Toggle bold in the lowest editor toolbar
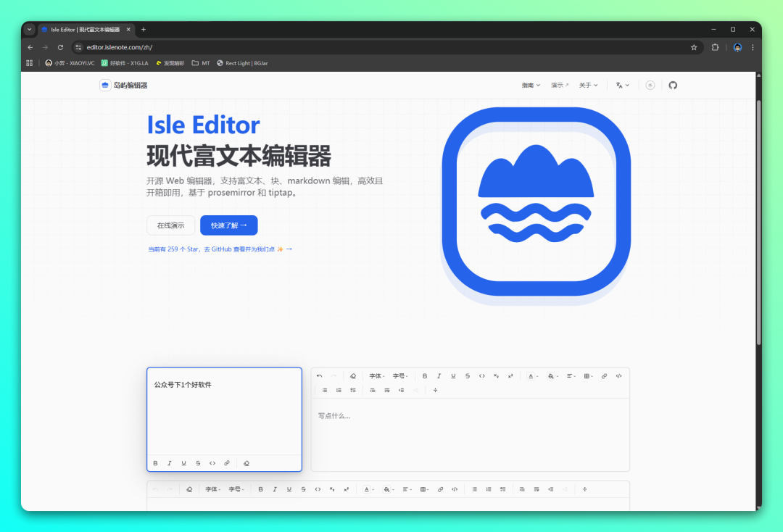The width and height of the screenshot is (783, 532). (261, 489)
